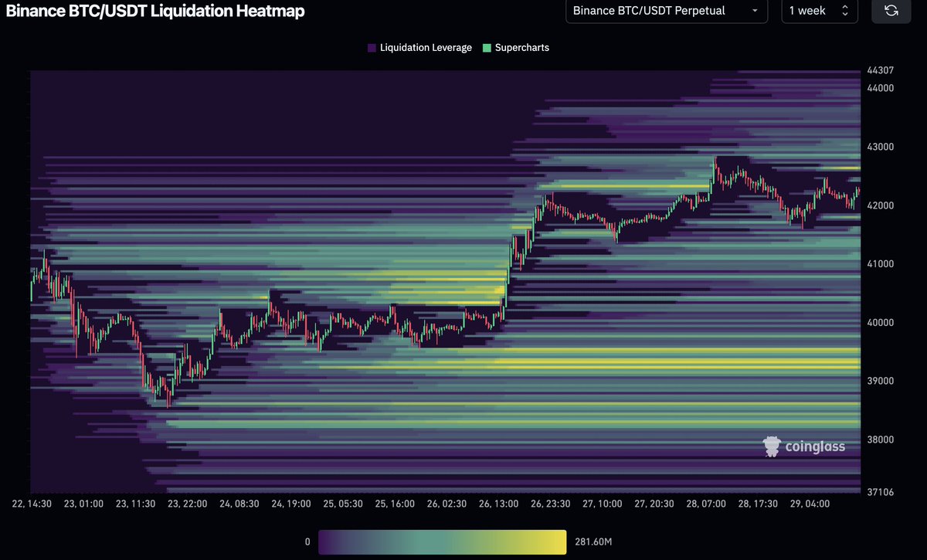Click the liquidation color scale gradient bar
Screen dimensions: 927x560
coord(442,541)
